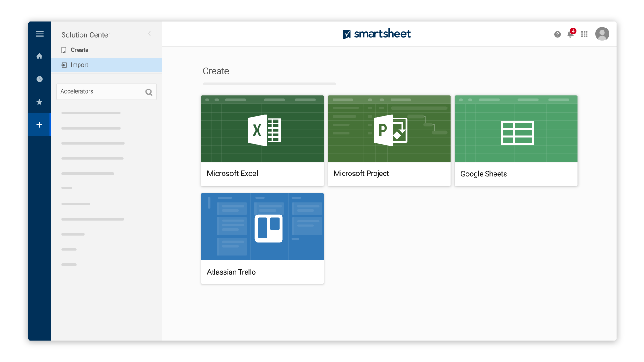Open notifications bell with badge
Viewport: 644px width, 362px height.
(x=570, y=34)
